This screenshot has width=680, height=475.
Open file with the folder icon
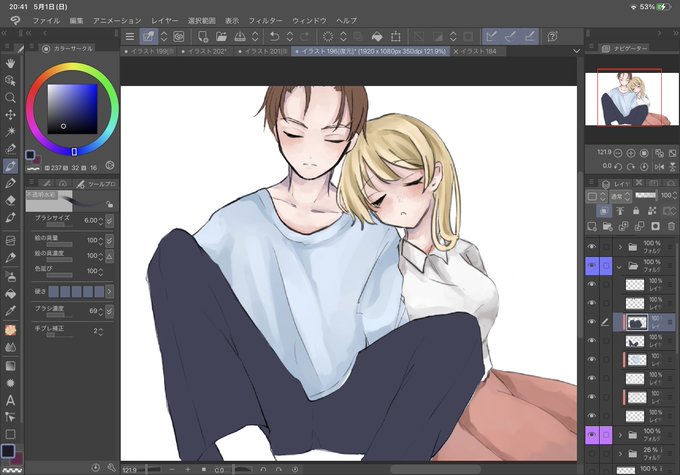[221, 36]
